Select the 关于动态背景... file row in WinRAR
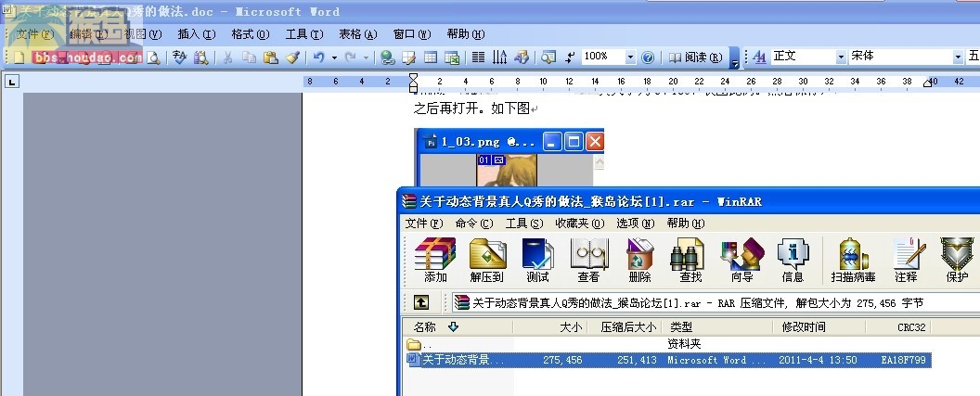The image size is (980, 396). coord(669,360)
